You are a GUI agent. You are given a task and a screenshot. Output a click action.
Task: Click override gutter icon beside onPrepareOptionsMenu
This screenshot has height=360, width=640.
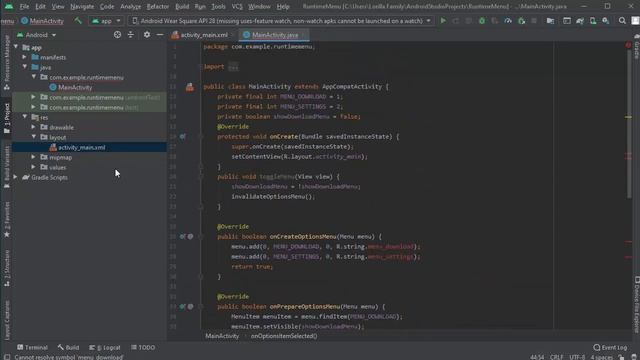coord(182,307)
